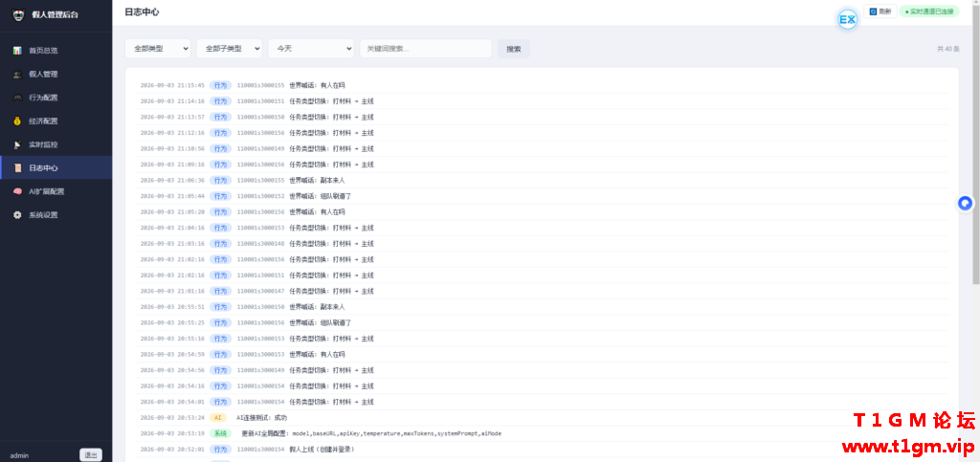This screenshot has height=462, width=980.
Task: Click timestamp 2026-09-03 21:01:16
Action: click(172, 291)
